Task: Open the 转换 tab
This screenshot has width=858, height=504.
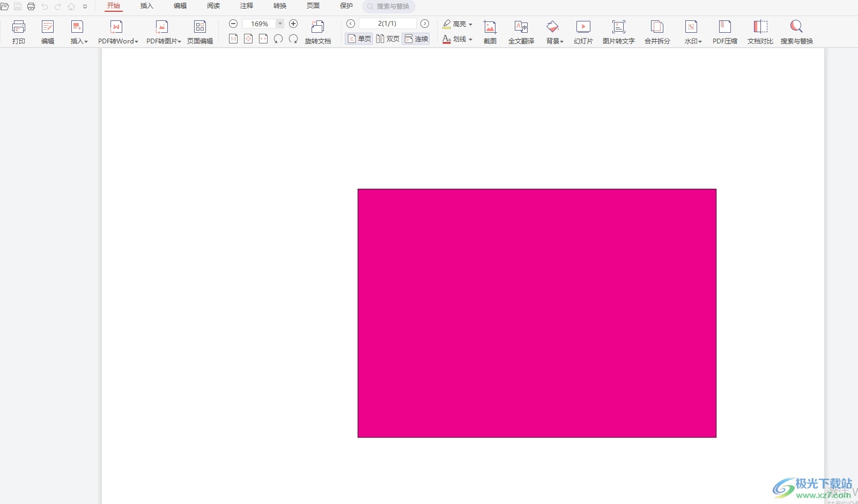Action: tap(280, 6)
